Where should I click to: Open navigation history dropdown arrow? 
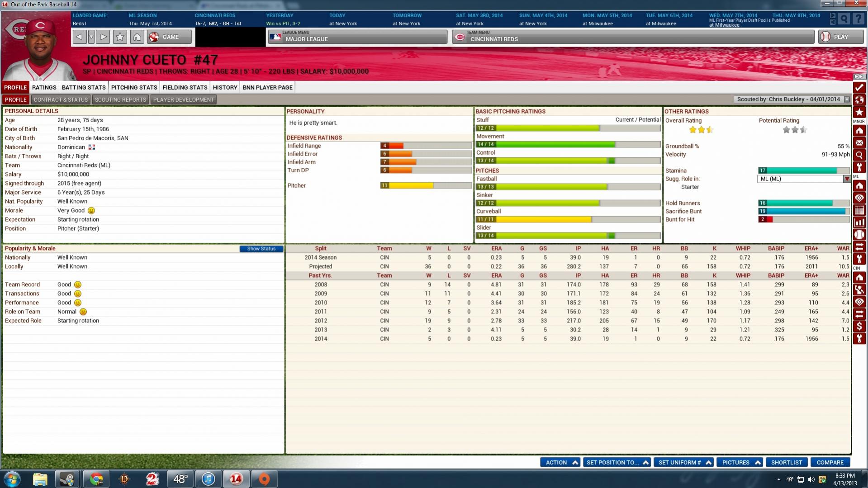(x=91, y=37)
